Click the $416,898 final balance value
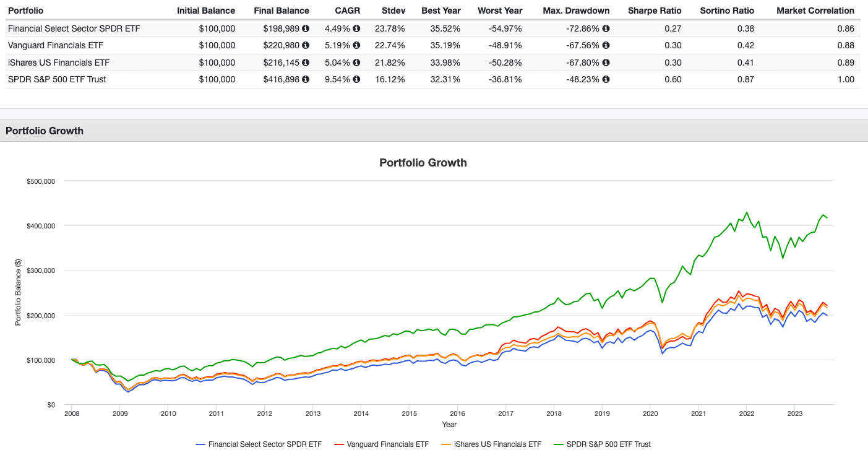This screenshot has height=450, width=868. (281, 79)
